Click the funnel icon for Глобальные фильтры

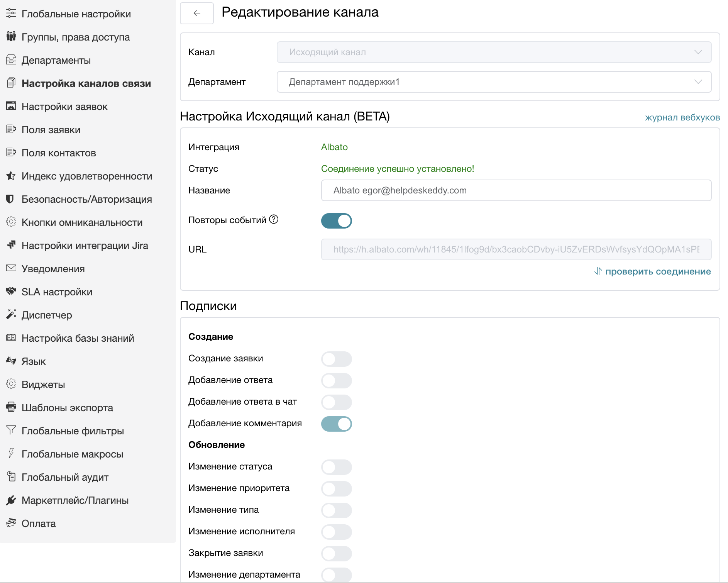(x=11, y=430)
